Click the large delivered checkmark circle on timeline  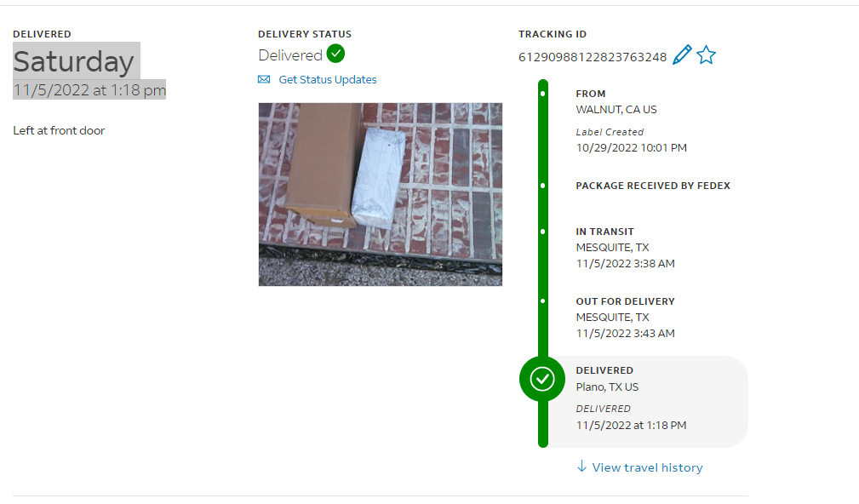pos(542,379)
